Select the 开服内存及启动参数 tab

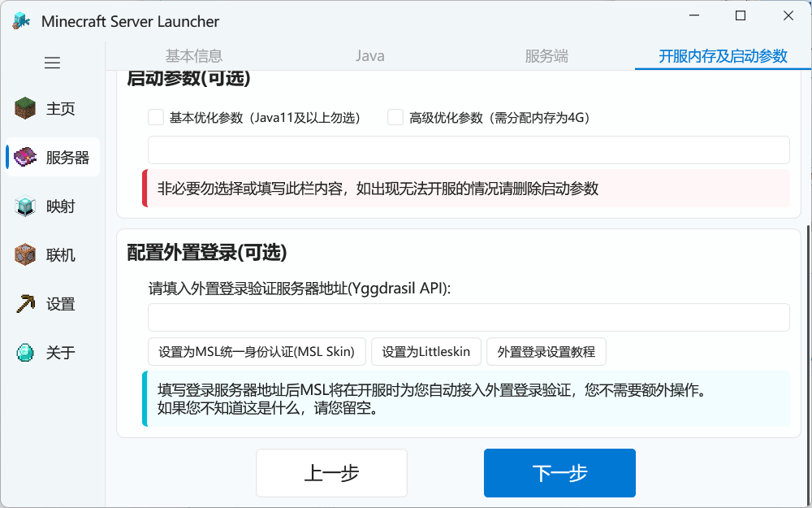click(723, 56)
